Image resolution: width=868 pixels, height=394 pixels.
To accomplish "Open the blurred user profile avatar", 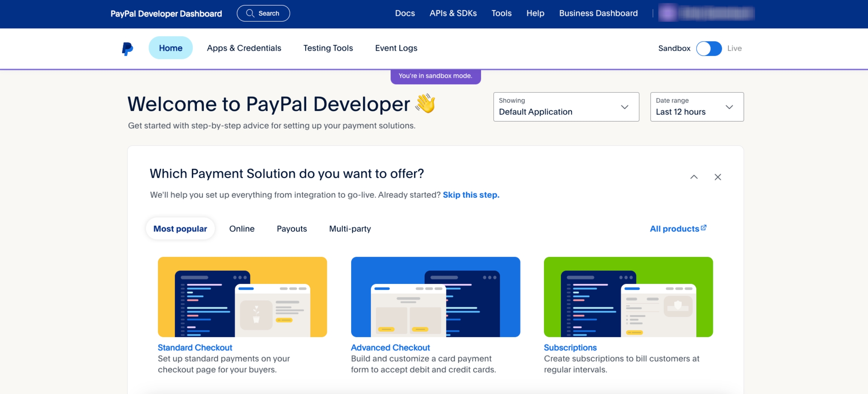I will 667,13.
